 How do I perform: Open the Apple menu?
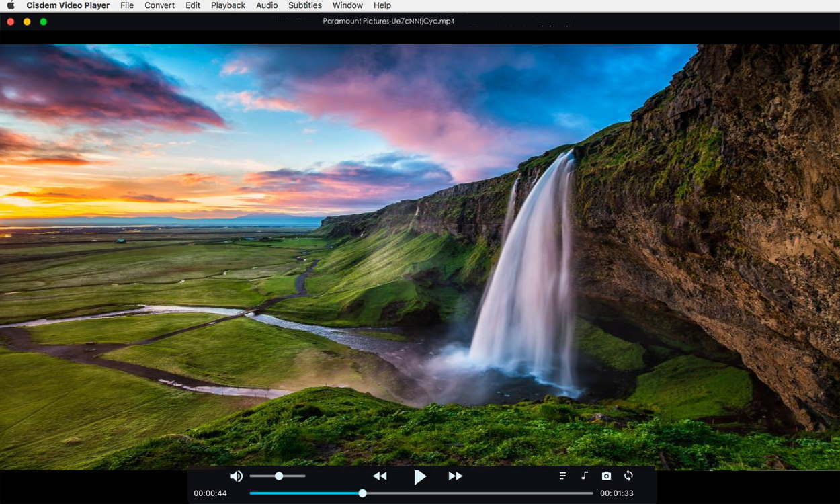[x=10, y=5]
